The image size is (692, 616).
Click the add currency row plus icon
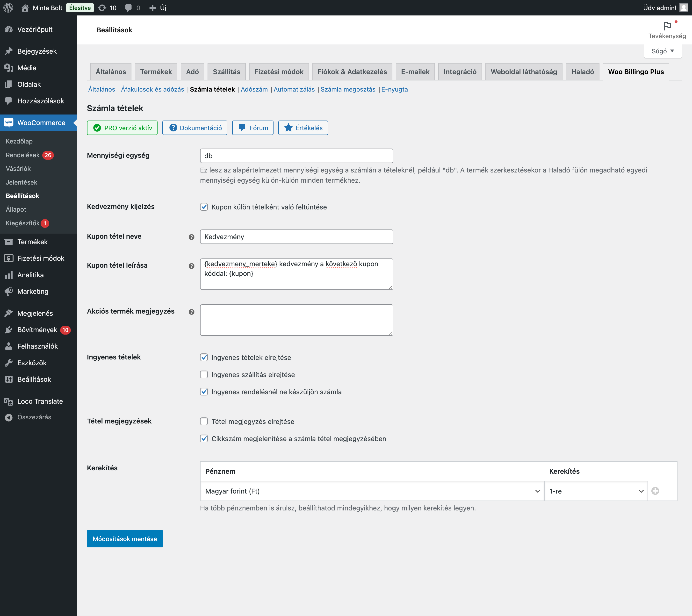656,491
